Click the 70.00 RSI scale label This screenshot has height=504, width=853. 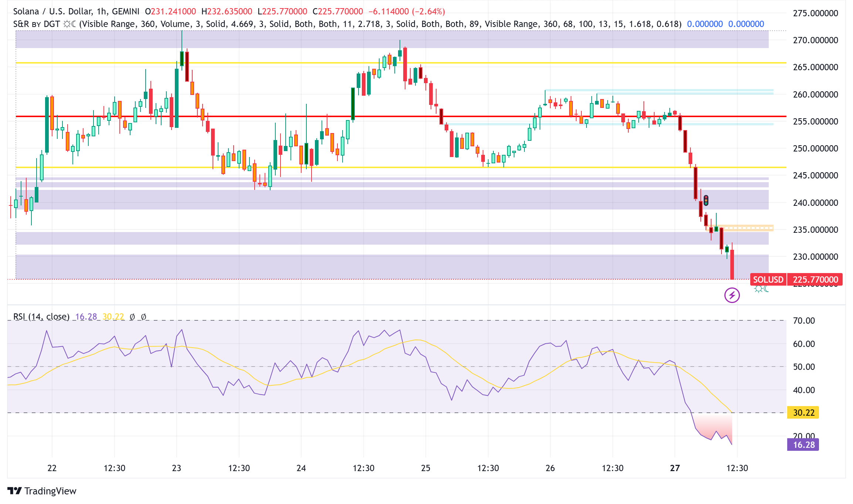(x=804, y=321)
